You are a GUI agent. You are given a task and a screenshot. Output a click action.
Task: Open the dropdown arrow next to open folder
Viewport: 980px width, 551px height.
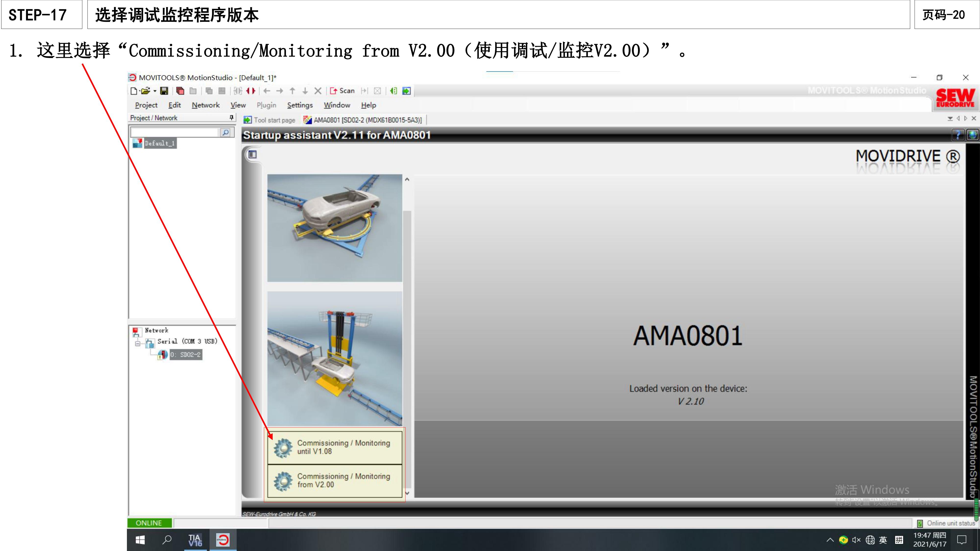155,91
